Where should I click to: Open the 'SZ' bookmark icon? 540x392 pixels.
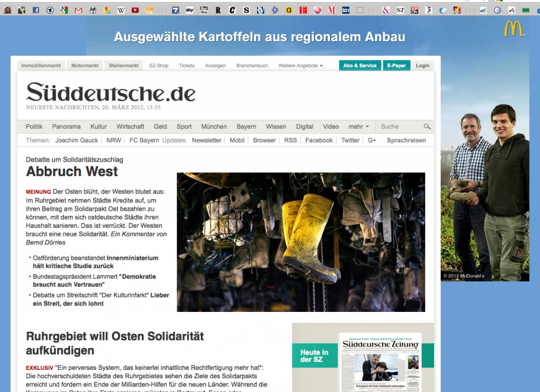pyautogui.click(x=400, y=11)
